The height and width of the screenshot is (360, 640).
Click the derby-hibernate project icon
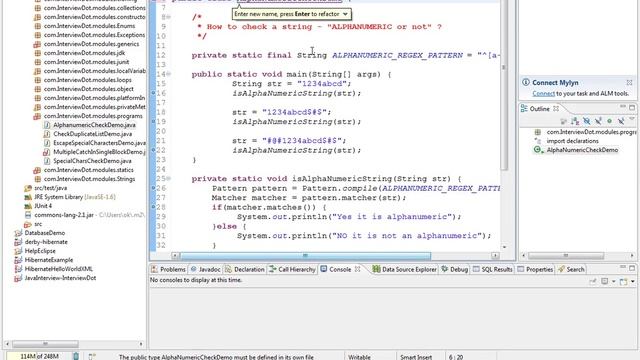click(x=18, y=242)
